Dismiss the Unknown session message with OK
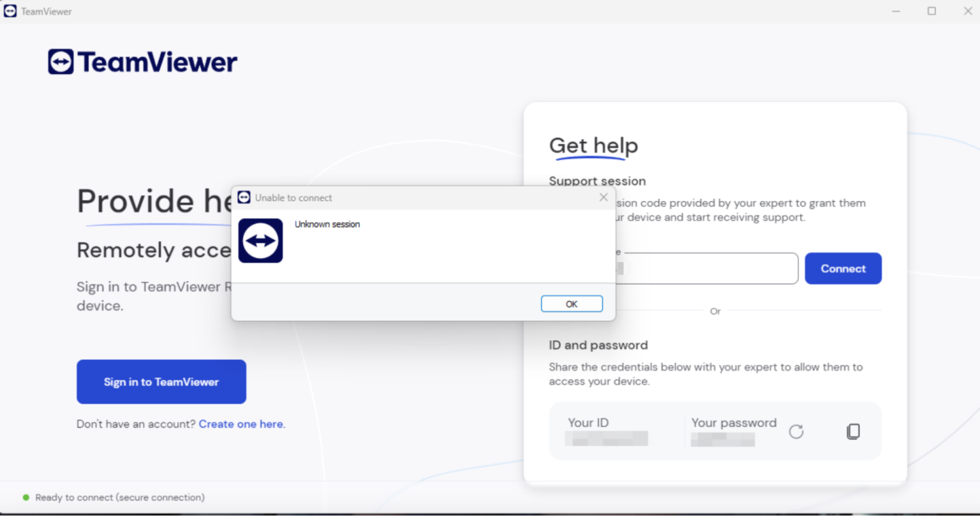Image resolution: width=980 pixels, height=516 pixels. click(572, 303)
